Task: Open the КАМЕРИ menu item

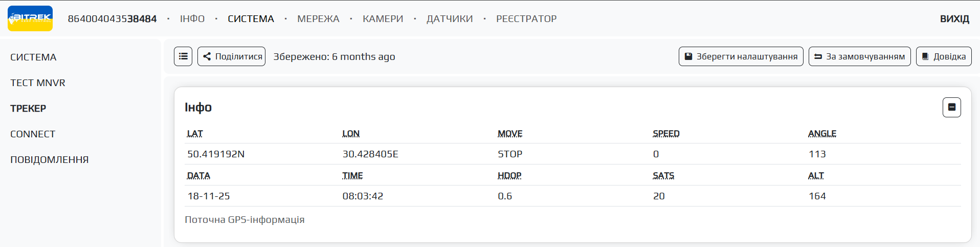Action: [x=383, y=19]
